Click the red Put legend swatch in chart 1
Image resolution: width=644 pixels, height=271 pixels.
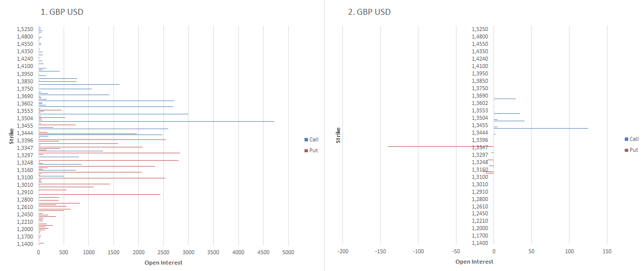tap(306, 150)
